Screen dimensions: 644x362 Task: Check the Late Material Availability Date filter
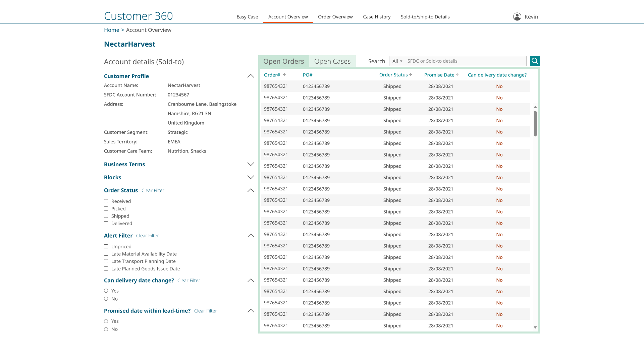point(106,254)
